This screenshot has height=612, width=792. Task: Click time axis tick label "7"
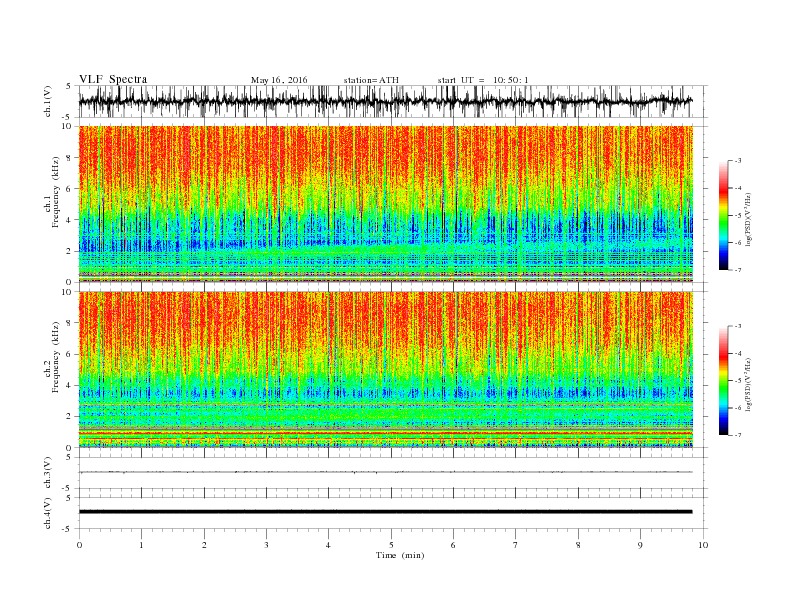516,545
